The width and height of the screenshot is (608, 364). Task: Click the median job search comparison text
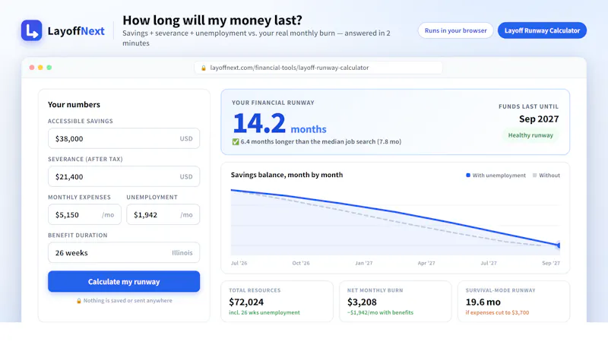pyautogui.click(x=321, y=142)
